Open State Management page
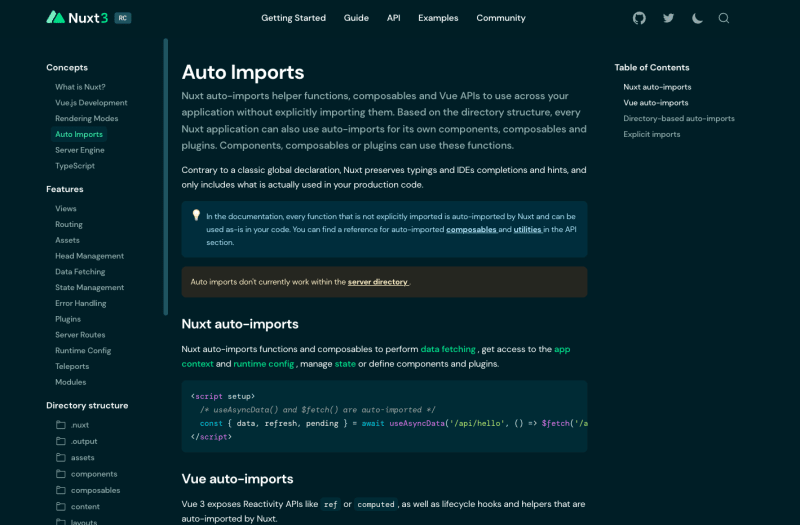Viewport: 800px width, 525px height. [89, 287]
